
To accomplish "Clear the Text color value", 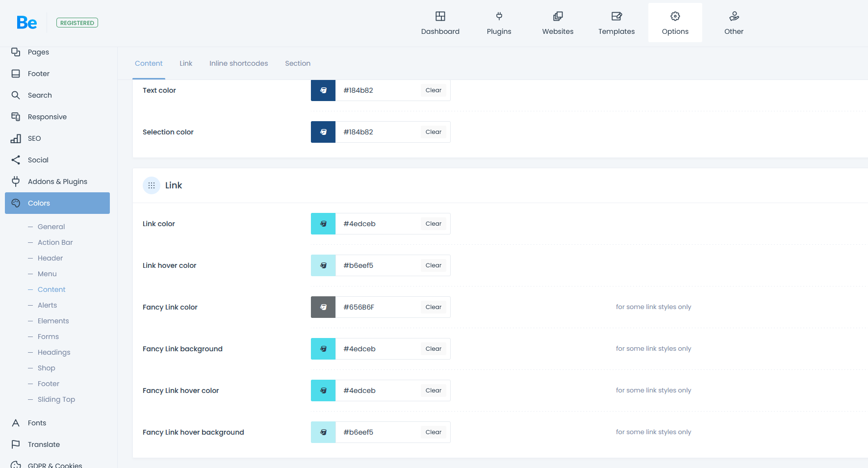I will (434, 90).
